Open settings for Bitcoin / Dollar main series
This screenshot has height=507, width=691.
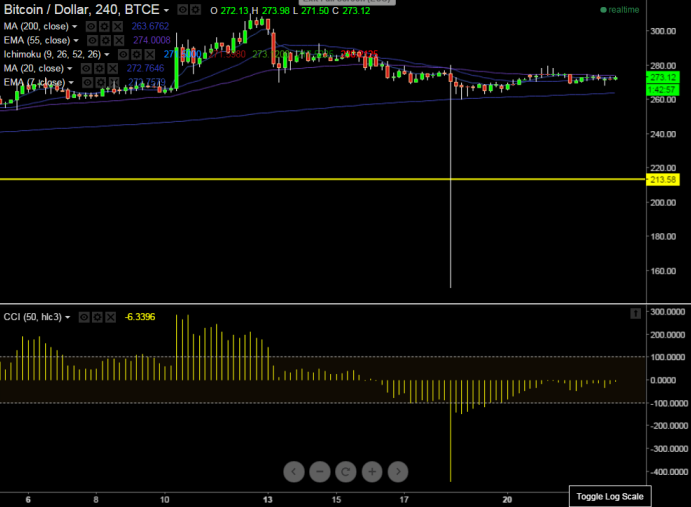(x=195, y=9)
